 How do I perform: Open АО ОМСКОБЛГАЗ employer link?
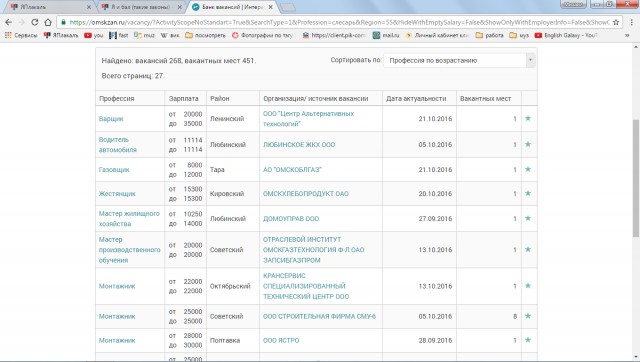click(292, 169)
